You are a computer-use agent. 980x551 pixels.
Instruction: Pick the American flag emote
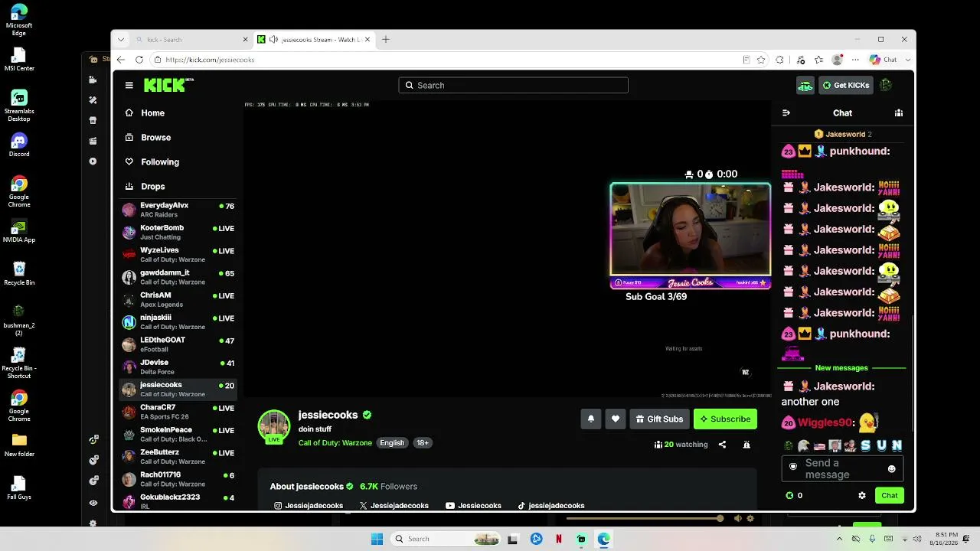819,445
